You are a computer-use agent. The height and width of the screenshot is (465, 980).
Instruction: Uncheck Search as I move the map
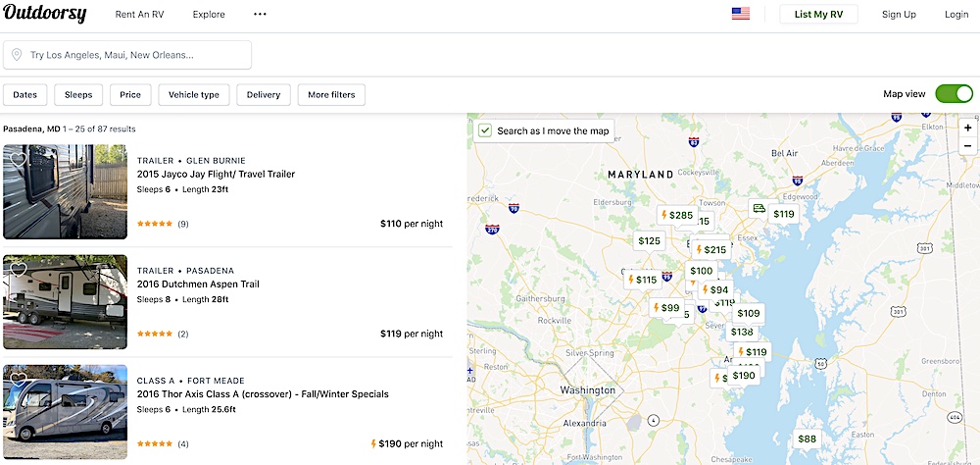point(485,130)
